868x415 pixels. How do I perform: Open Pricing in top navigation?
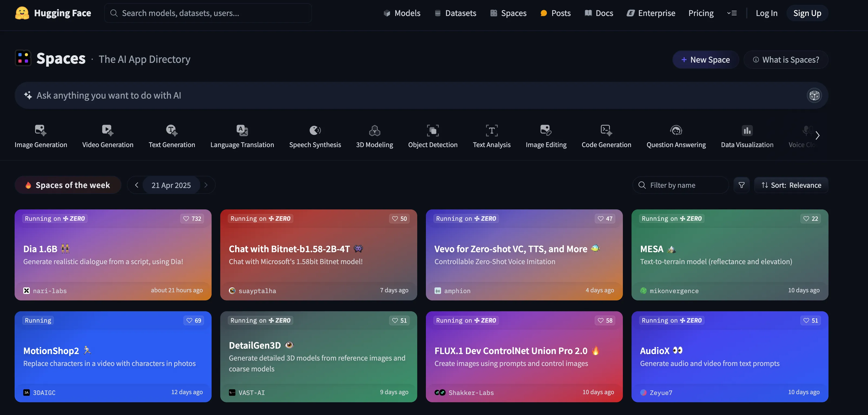point(701,13)
